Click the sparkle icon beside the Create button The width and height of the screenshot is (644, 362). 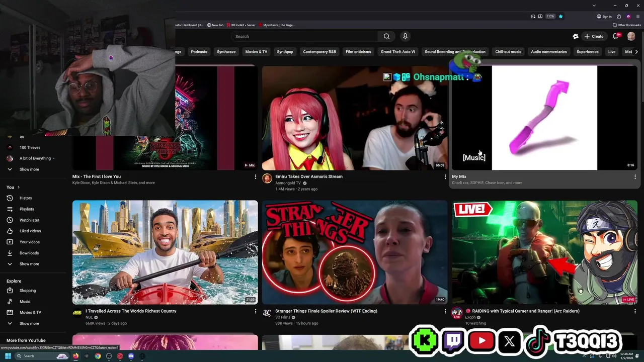coord(576,36)
